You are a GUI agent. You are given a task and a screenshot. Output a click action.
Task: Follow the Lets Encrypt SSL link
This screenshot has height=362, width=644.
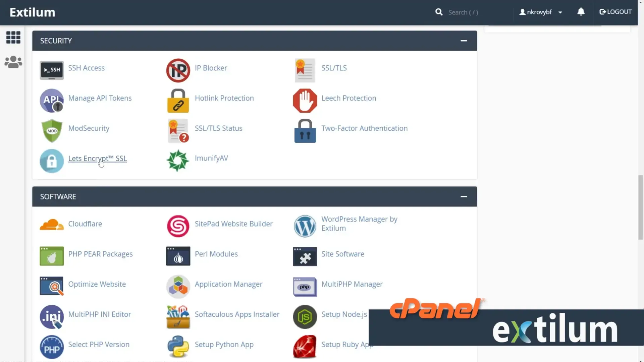pos(97,158)
